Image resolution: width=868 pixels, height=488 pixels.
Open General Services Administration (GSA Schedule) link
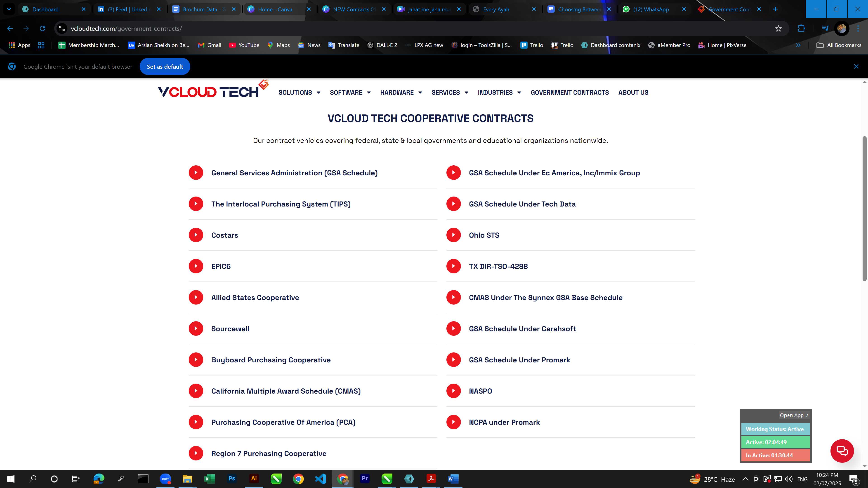pyautogui.click(x=294, y=173)
